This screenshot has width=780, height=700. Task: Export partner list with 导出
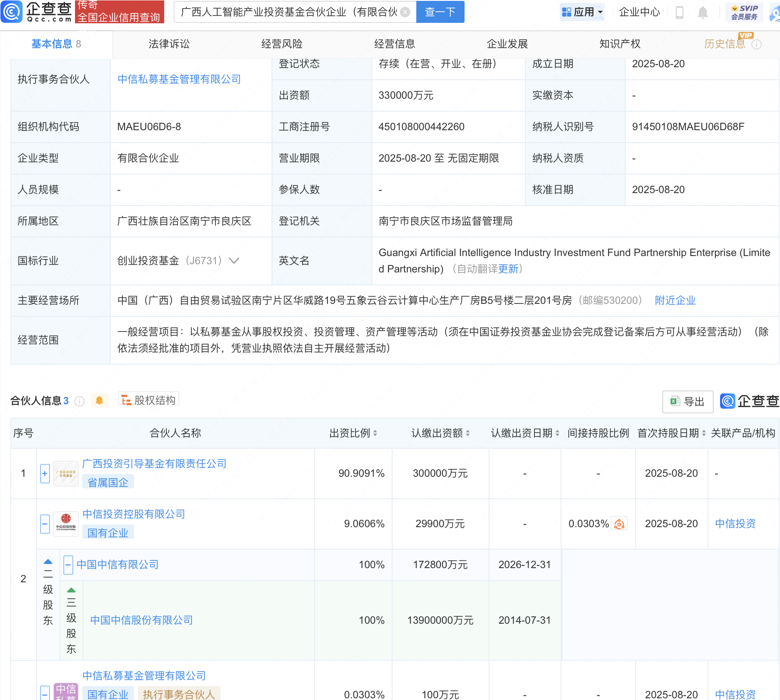pyautogui.click(x=688, y=402)
